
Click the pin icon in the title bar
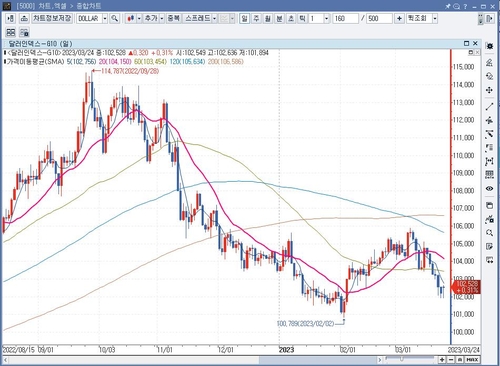[x=448, y=6]
